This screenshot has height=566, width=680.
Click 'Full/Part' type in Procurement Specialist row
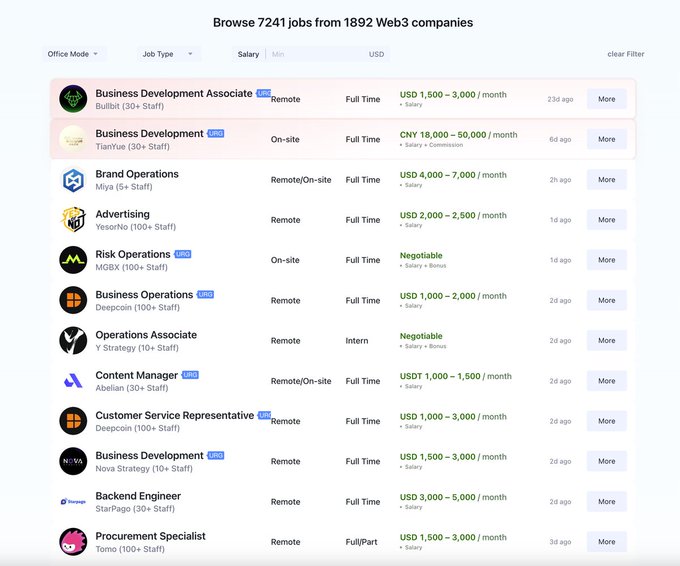361,542
